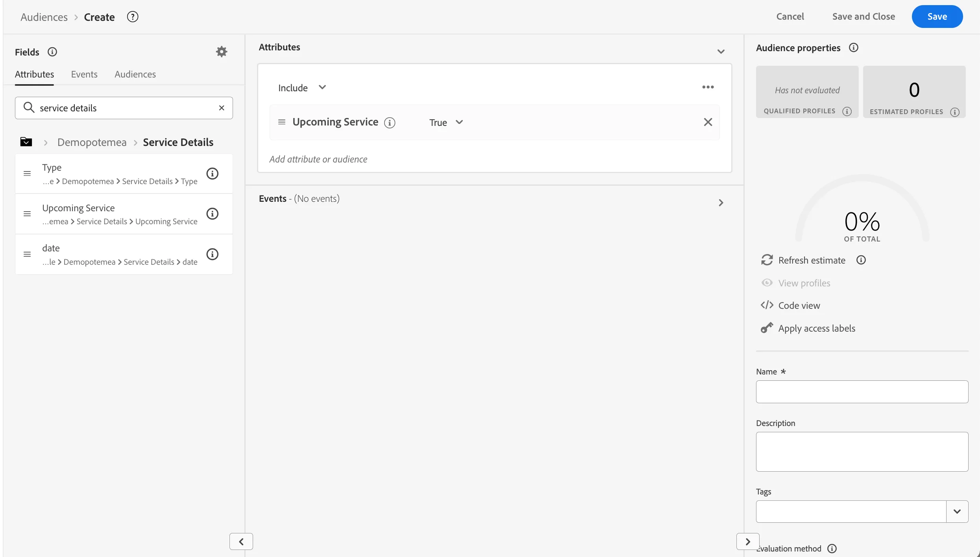Switch to the Events tab

pyautogui.click(x=84, y=74)
